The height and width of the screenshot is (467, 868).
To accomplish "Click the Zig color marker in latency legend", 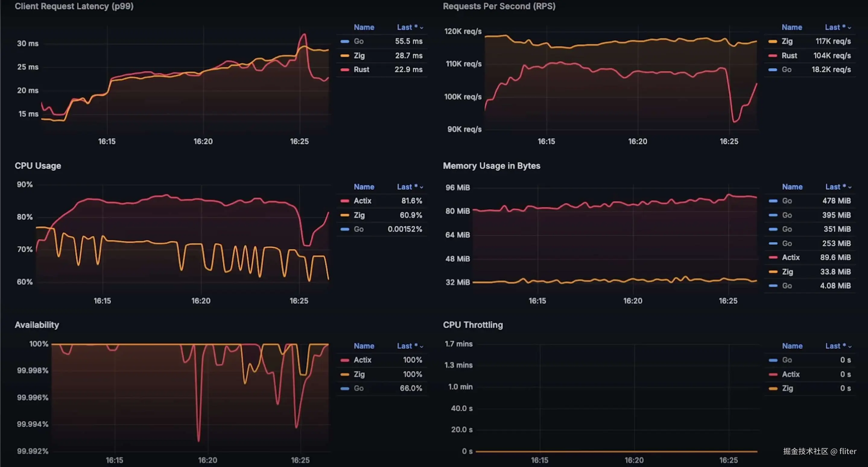I will 345,55.
